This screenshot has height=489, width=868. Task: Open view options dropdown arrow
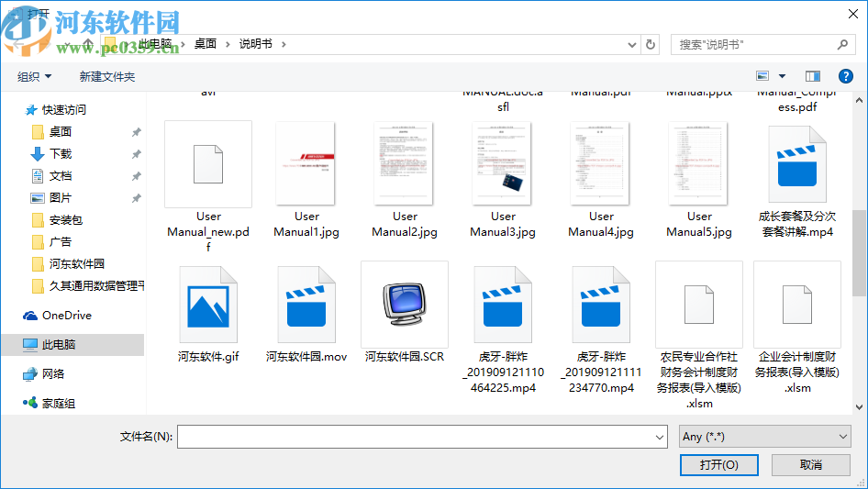click(782, 76)
